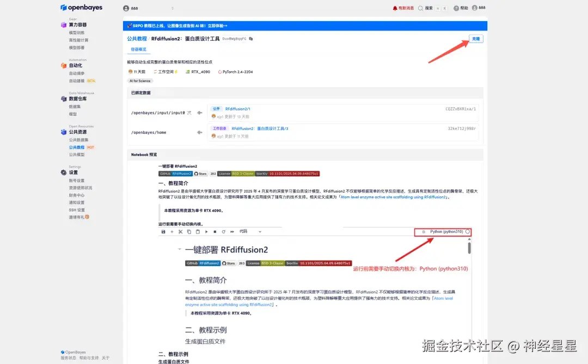Click the kernel debugger bug icon

coord(424,232)
